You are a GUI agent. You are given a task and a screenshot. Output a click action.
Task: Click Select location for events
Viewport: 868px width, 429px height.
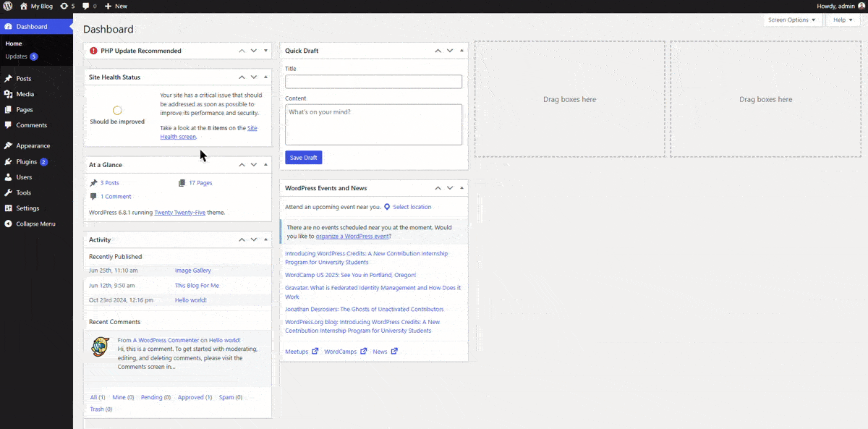(412, 207)
